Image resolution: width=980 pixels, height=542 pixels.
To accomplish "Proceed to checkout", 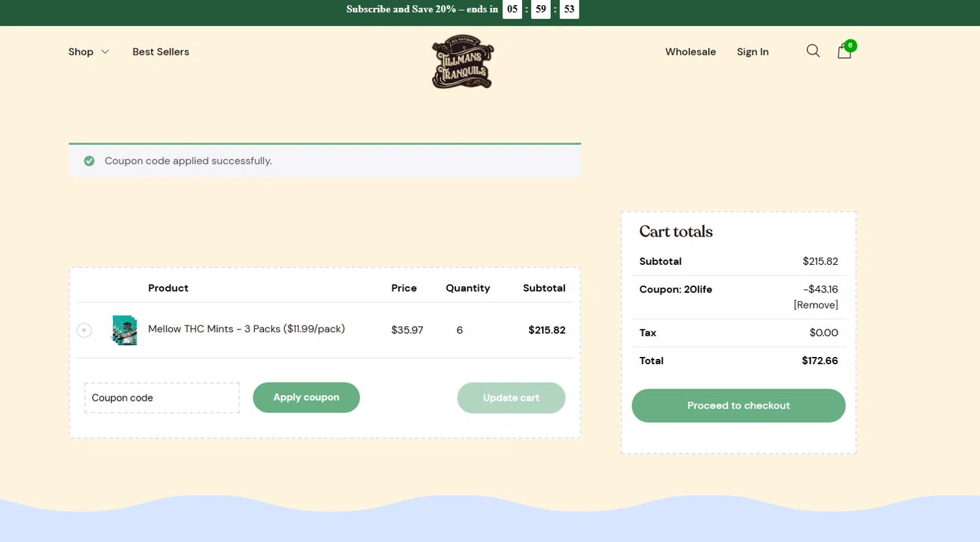I will tap(738, 405).
